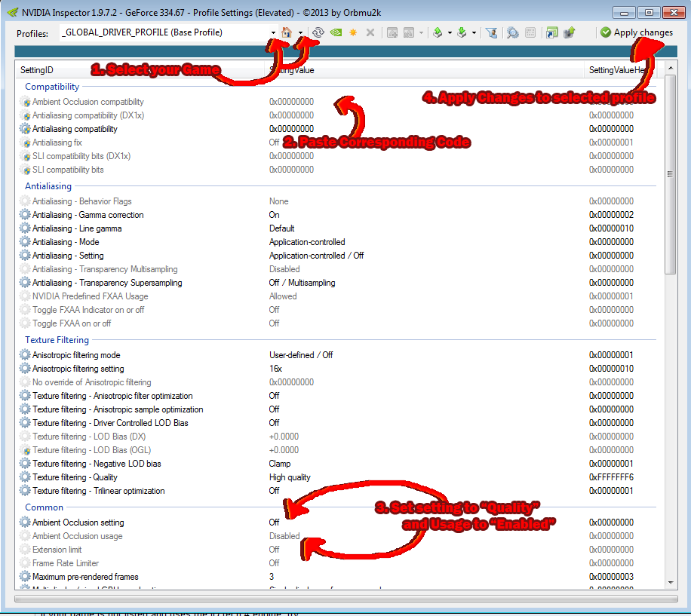Select Anisotropic filtering setting row name
691x616 pixels.
click(x=78, y=369)
